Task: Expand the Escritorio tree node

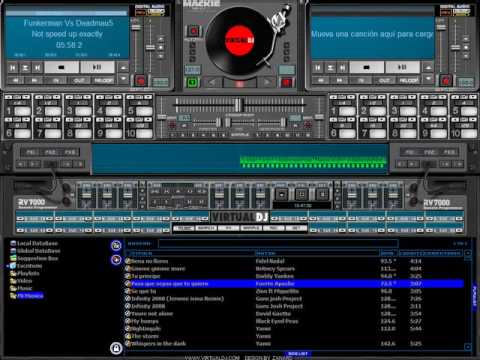Action: pyautogui.click(x=7, y=266)
